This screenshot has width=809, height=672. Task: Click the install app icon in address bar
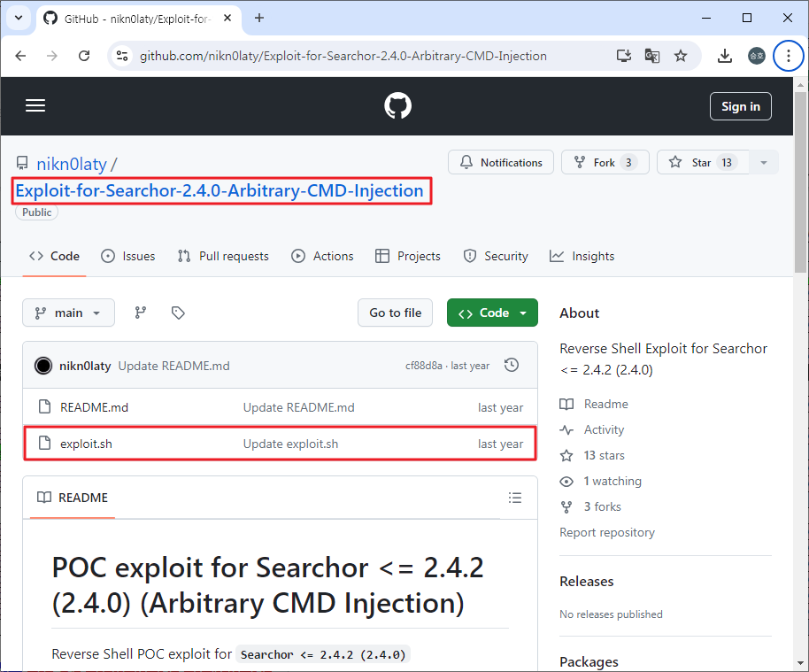[x=624, y=56]
